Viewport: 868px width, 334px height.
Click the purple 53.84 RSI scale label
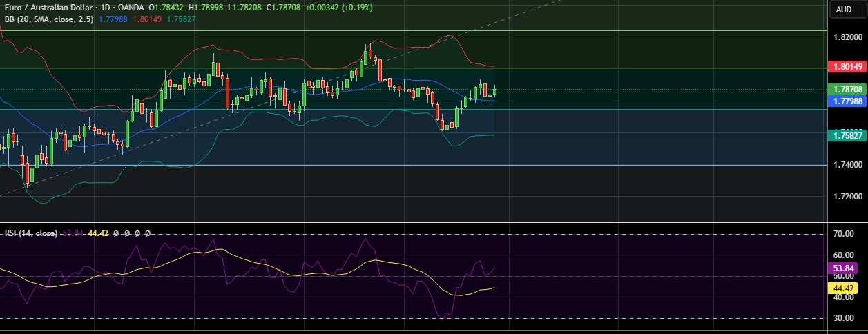click(845, 268)
